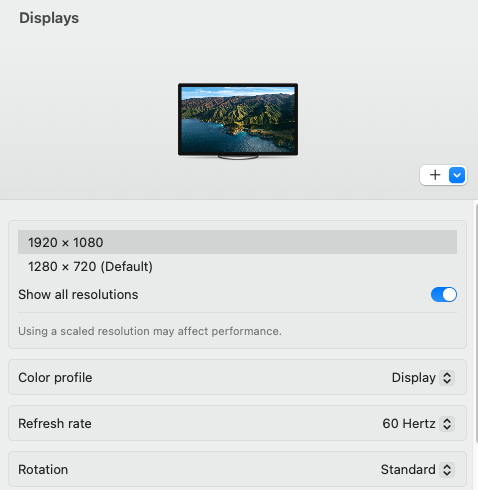
Task: Click the Refresh rate stepper arrows icon
Action: (x=447, y=424)
